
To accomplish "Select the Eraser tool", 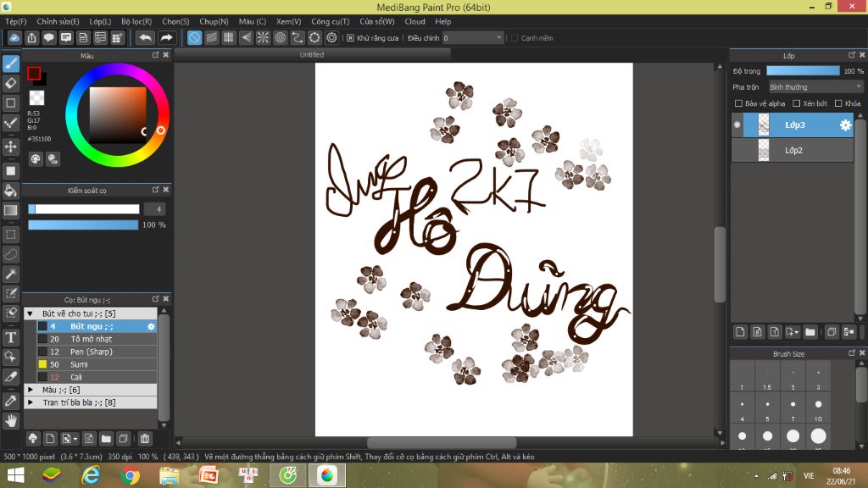I will [10, 84].
